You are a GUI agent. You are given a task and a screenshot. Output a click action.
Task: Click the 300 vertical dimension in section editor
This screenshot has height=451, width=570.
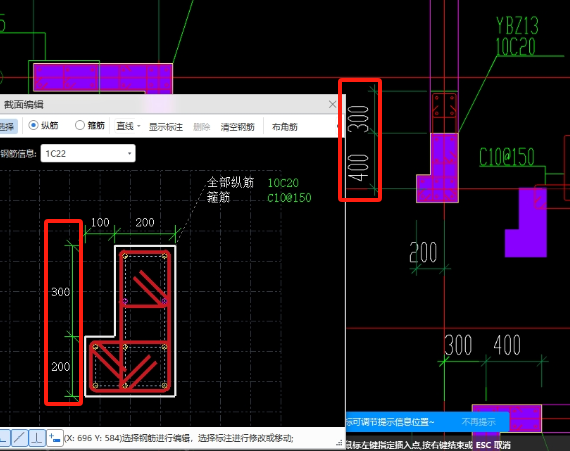60,292
